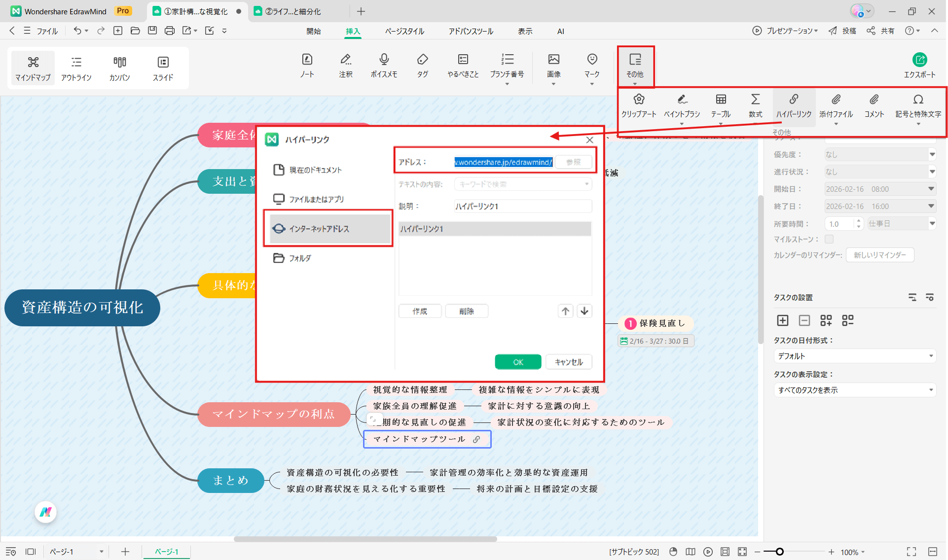Insert a コメント
The image size is (948, 560).
click(x=874, y=105)
